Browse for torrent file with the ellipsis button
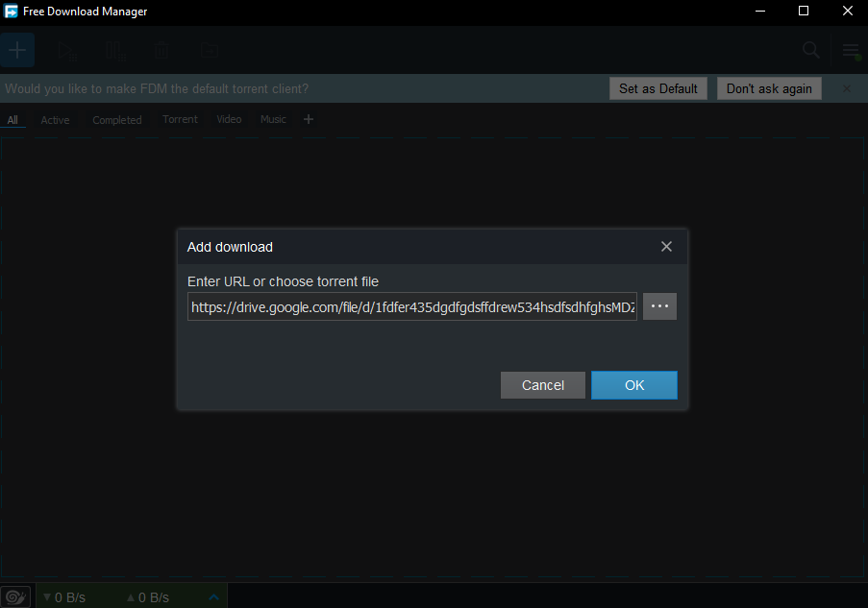The width and height of the screenshot is (868, 608). 659,306
